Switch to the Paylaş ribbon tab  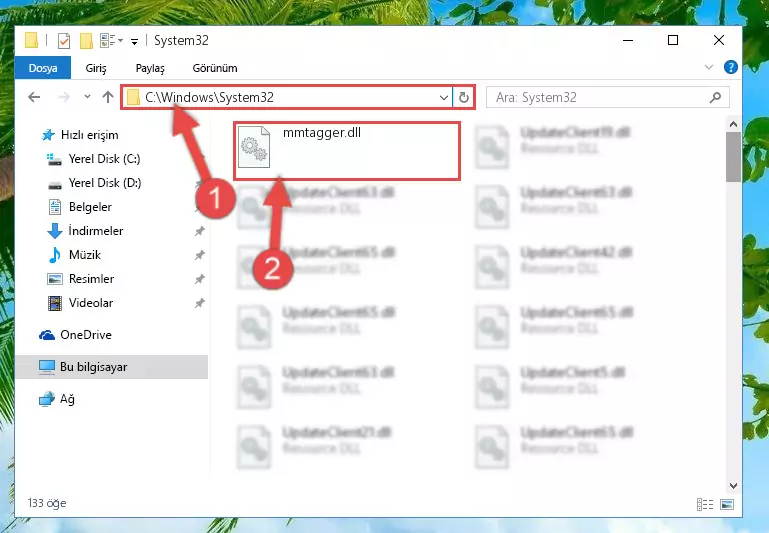(150, 68)
